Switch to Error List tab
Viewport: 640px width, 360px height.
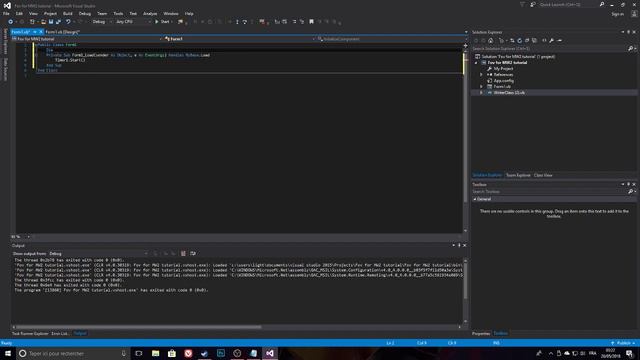point(60,333)
